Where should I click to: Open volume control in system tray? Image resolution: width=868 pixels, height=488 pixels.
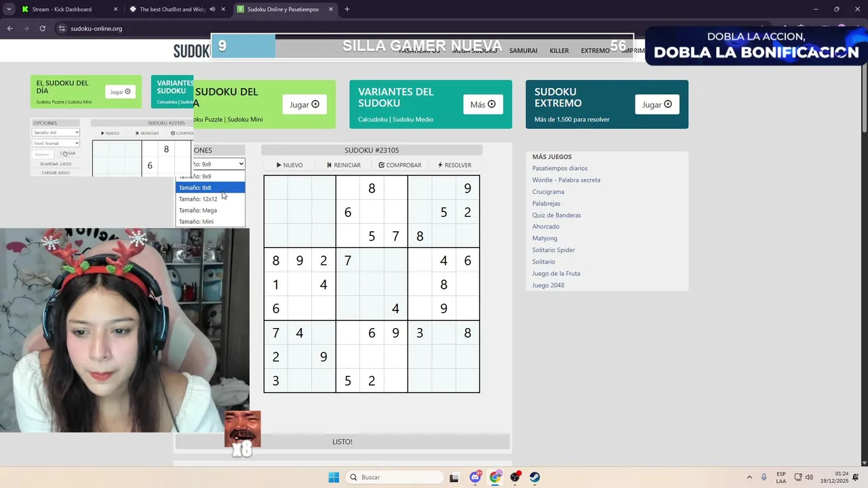point(809,477)
